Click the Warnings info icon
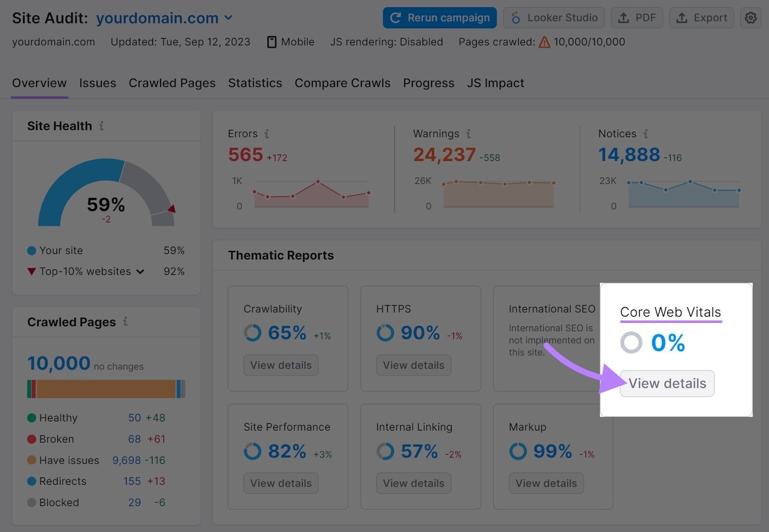The height and width of the screenshot is (532, 769). (469, 134)
